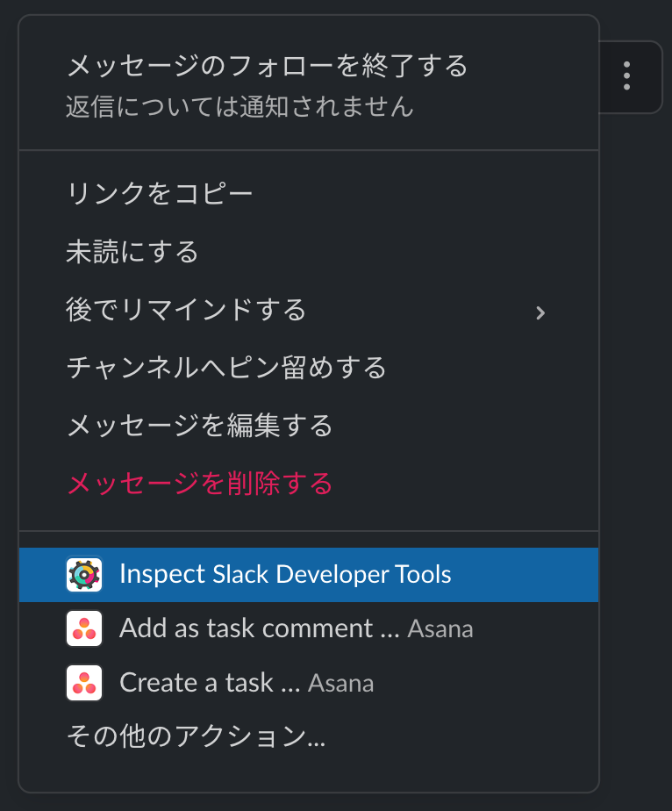
Task: Select the Create a task action
Action: [210, 683]
